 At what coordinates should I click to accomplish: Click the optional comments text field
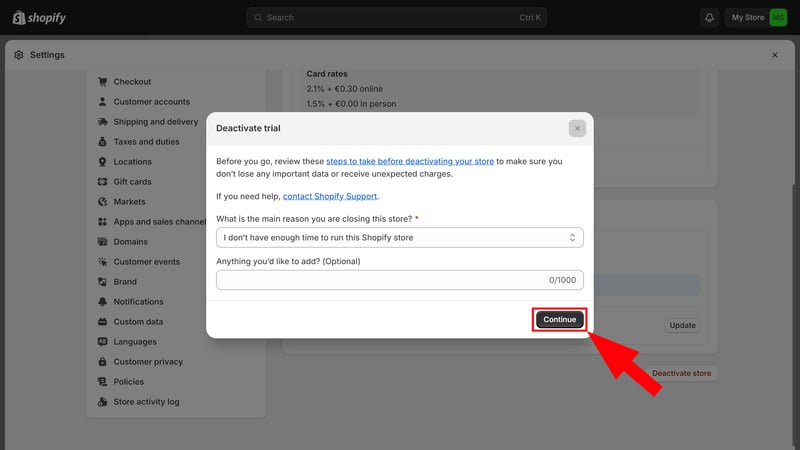[399, 280]
